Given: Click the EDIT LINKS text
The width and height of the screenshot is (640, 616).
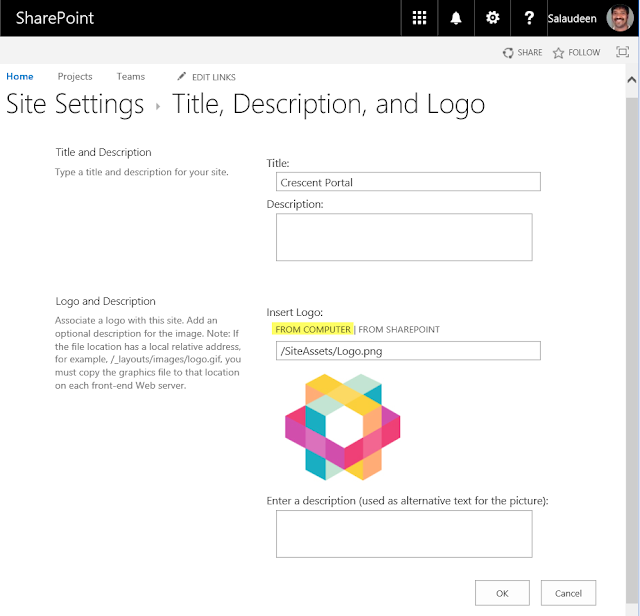Looking at the screenshot, I should pyautogui.click(x=213, y=77).
